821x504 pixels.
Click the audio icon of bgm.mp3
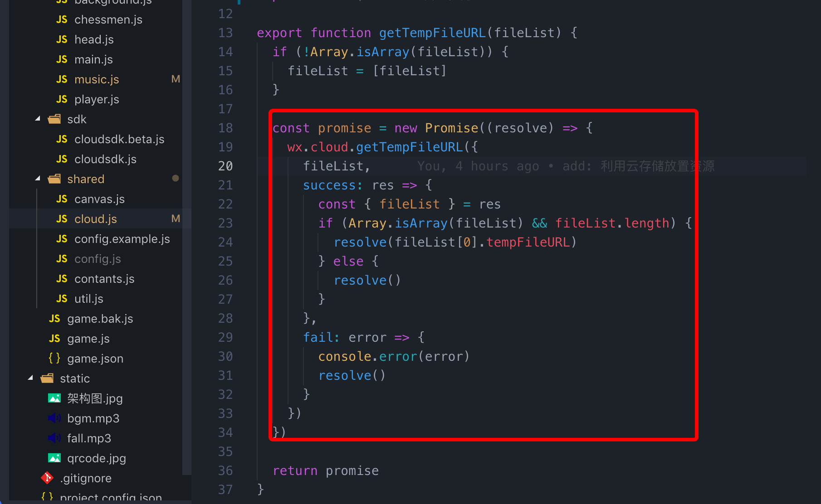click(54, 418)
